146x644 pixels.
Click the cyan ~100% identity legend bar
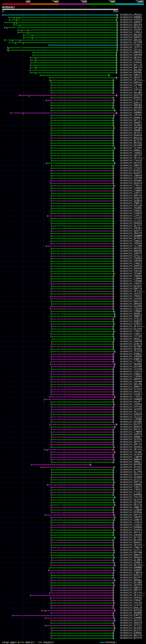[x=130, y=4]
